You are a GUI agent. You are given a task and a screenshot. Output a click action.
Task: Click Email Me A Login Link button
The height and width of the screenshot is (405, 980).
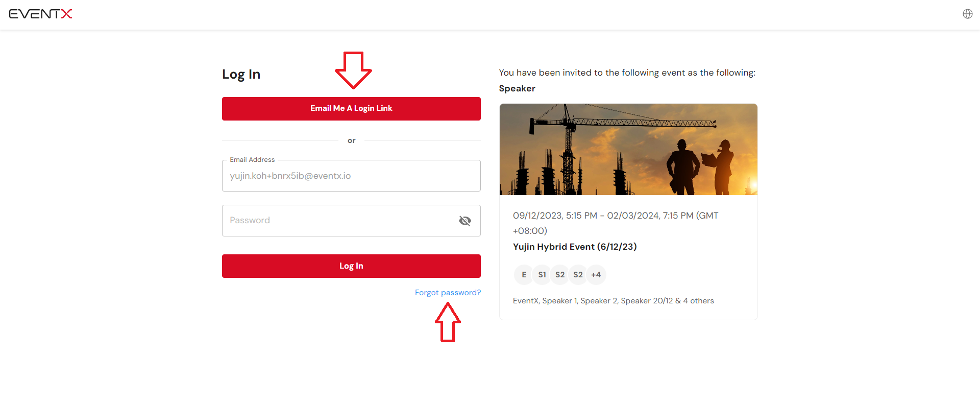click(x=351, y=109)
